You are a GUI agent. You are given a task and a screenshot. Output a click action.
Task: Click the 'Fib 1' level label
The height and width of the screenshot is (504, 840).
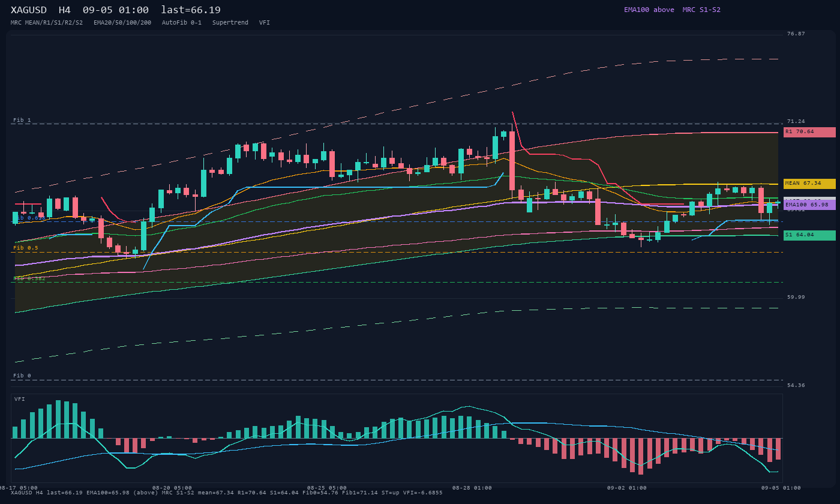22,120
